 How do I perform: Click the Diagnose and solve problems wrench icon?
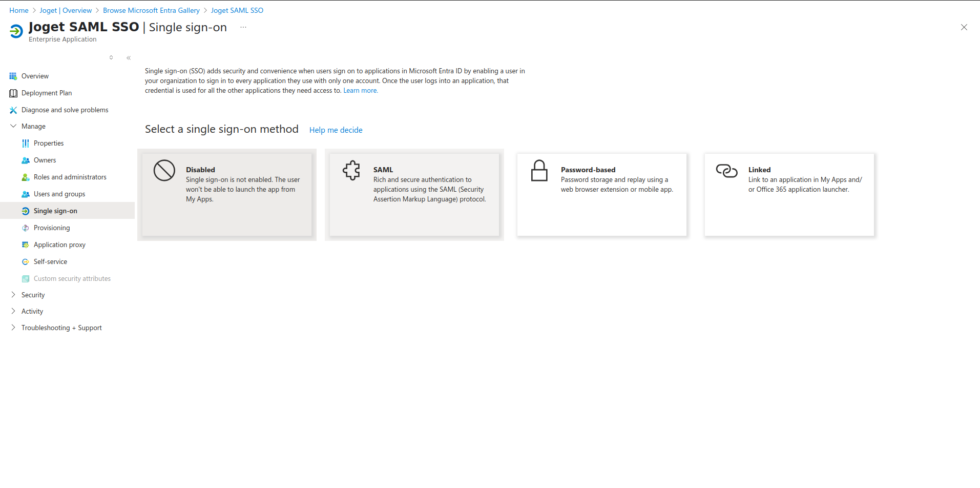(13, 110)
